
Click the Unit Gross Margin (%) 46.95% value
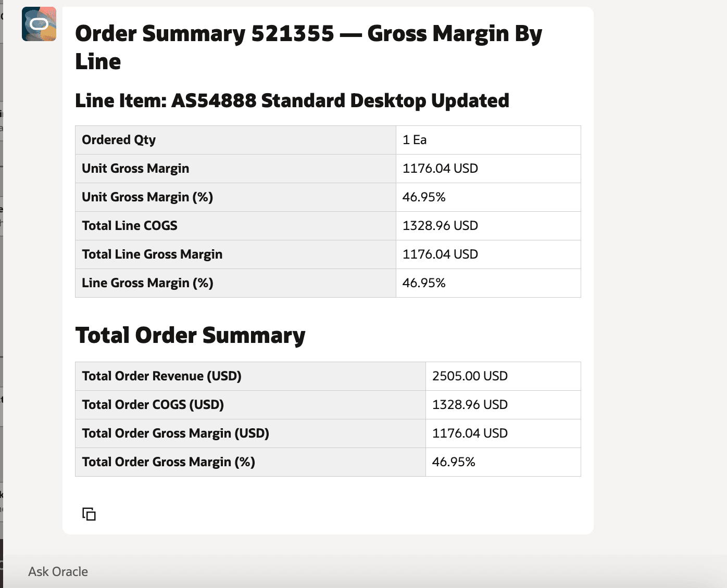[424, 197]
